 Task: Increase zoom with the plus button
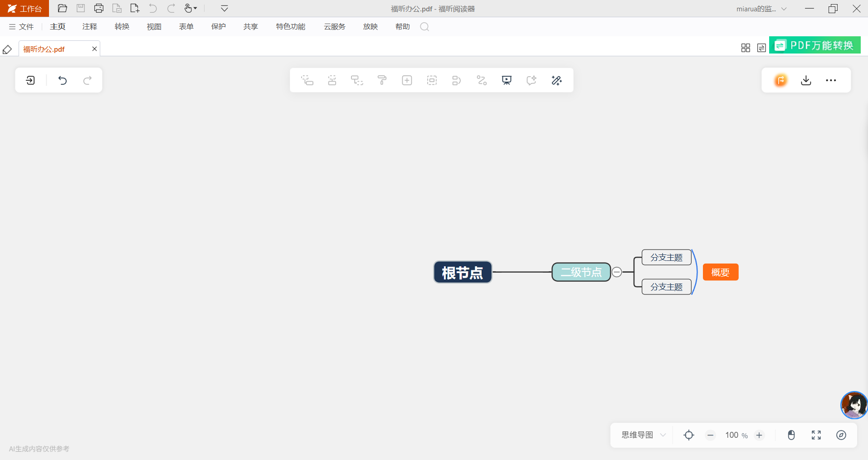[x=759, y=435]
